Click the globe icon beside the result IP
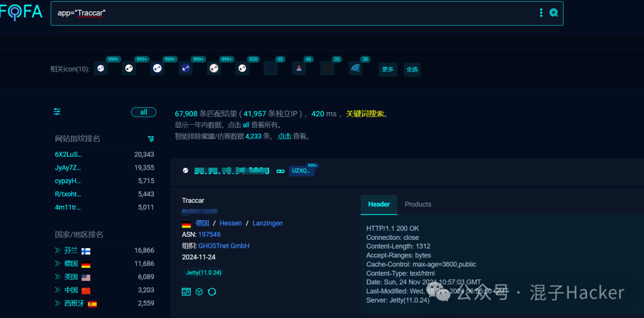This screenshot has width=644, height=318. (x=185, y=171)
